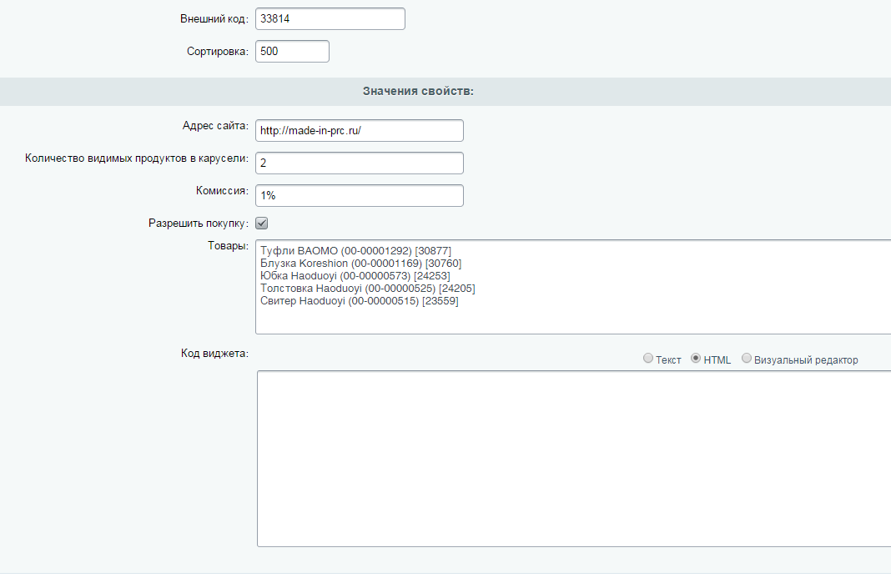This screenshot has width=891, height=588.
Task: Select Блузка Koreshion (00-00001169) item
Action: pos(361,263)
